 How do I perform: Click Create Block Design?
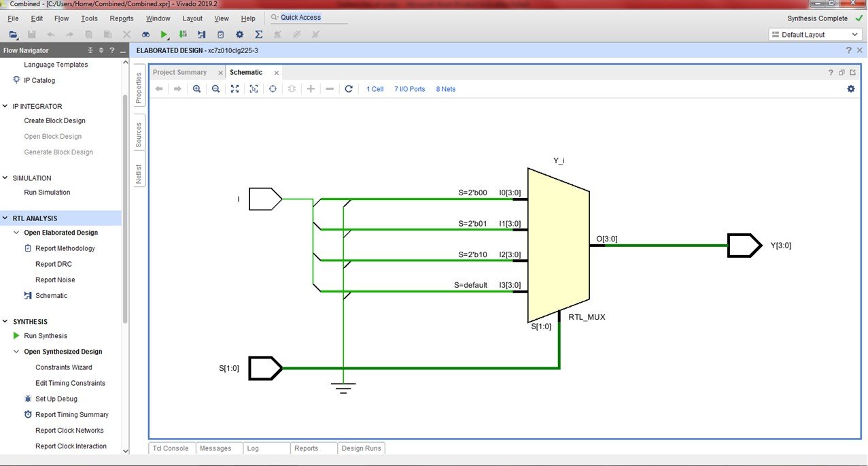tap(54, 120)
